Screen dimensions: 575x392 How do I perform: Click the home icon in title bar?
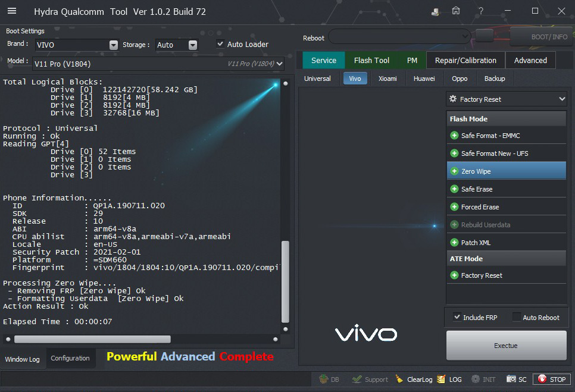pos(456,11)
